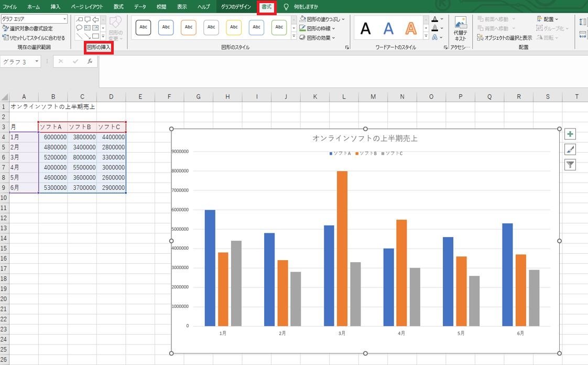588x365 pixels.
Task: Apply the yellow outlined Abc shape style
Action: (234, 27)
